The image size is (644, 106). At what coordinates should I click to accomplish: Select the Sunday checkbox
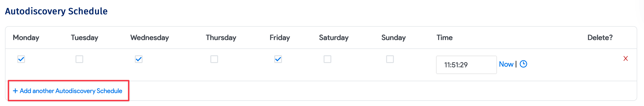coord(390,59)
